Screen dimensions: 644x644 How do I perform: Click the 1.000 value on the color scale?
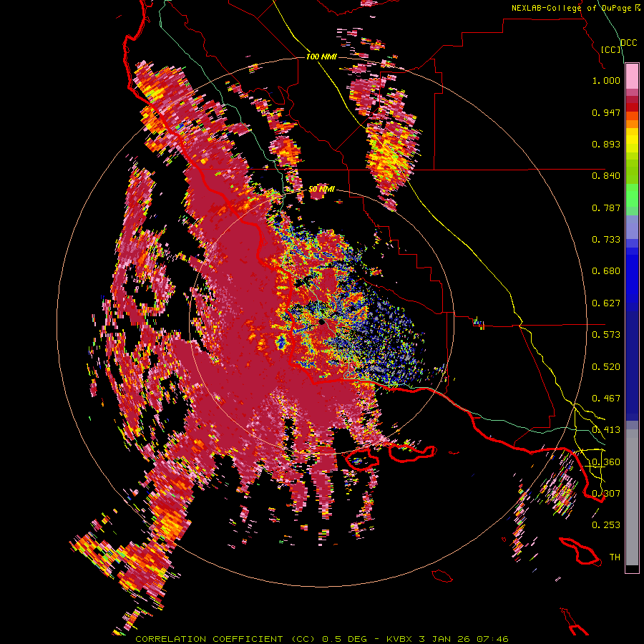pos(606,80)
